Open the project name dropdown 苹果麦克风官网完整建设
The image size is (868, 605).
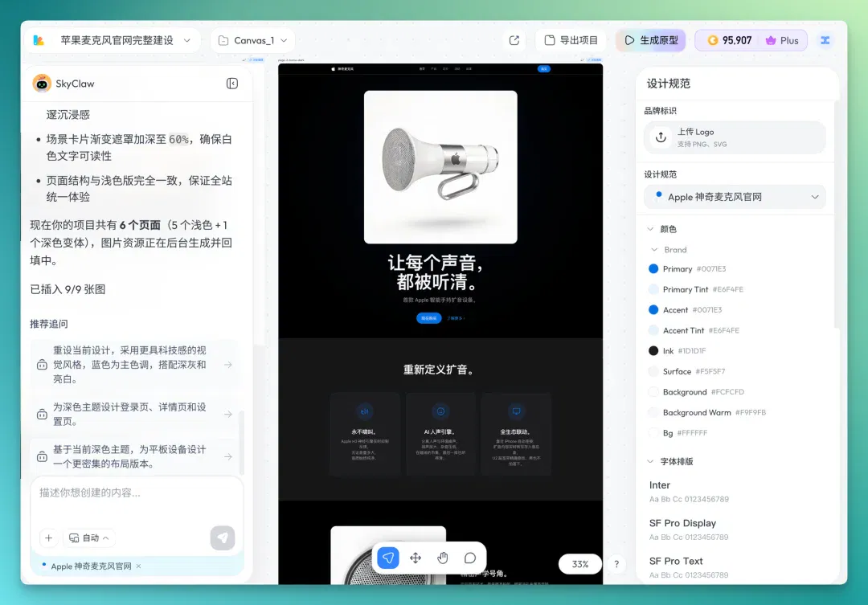point(125,40)
